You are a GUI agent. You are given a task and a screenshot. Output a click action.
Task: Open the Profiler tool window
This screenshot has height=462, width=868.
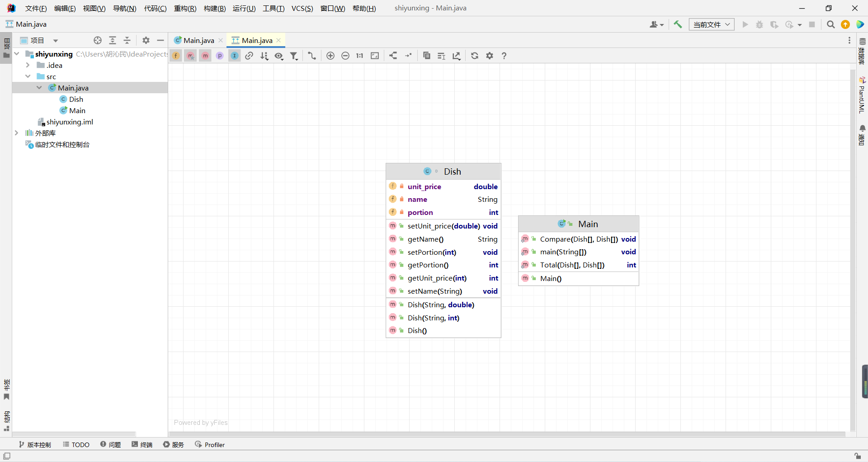210,444
